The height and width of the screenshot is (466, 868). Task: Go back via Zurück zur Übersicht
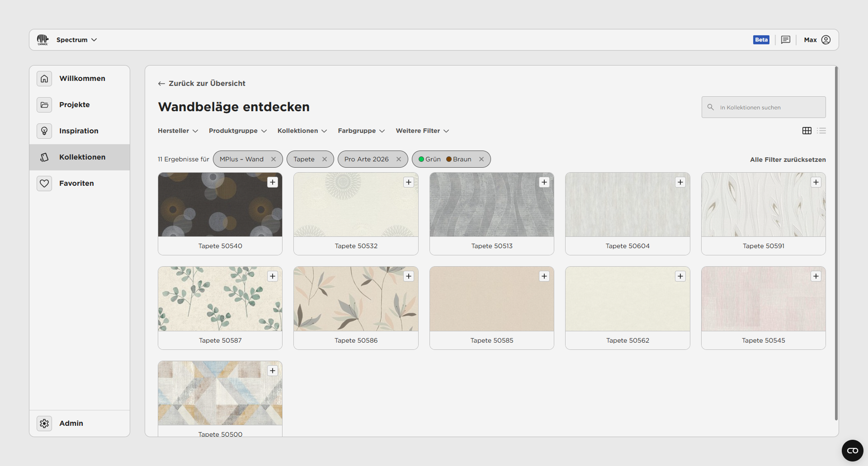pyautogui.click(x=202, y=84)
